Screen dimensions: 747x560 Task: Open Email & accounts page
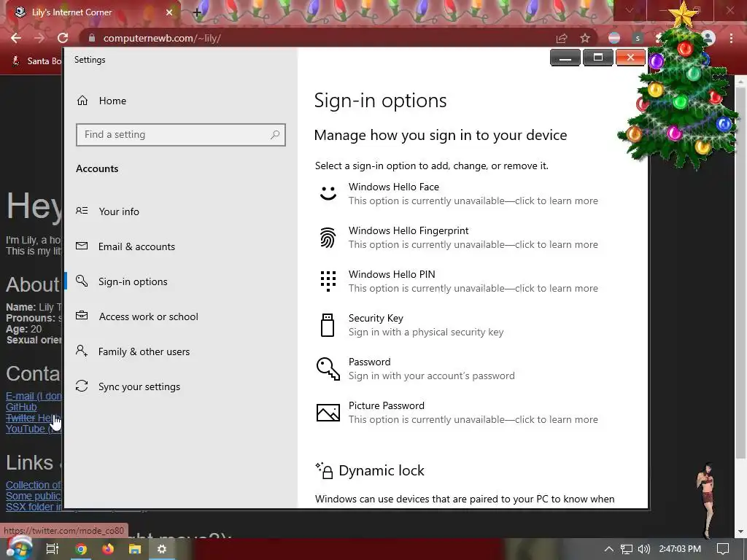pos(136,246)
